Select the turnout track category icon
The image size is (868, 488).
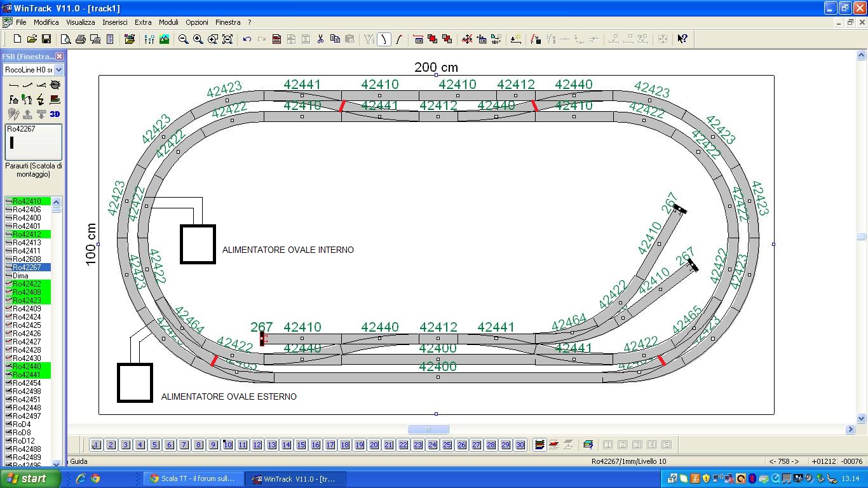pyautogui.click(x=41, y=85)
